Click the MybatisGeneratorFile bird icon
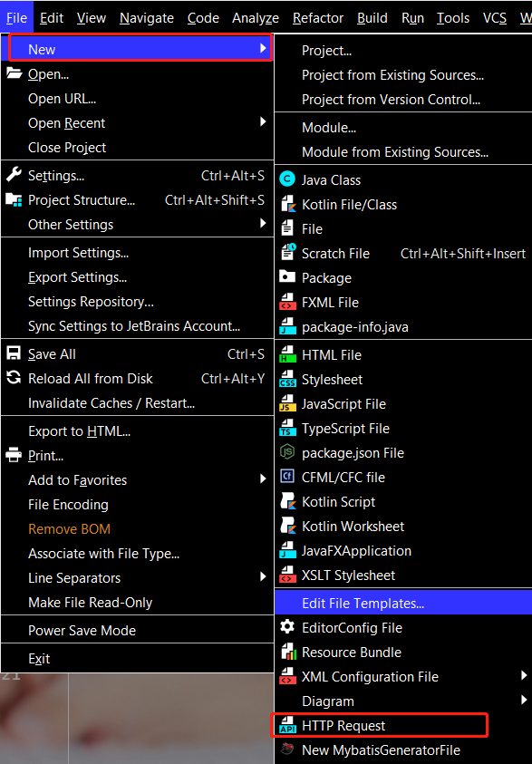Screen dimensions: 532x764 click(288, 749)
